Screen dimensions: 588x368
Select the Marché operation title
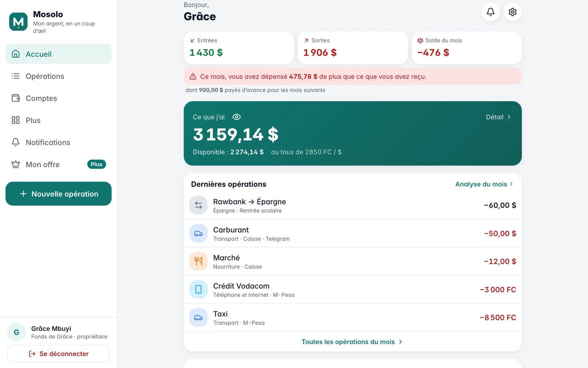(226, 258)
